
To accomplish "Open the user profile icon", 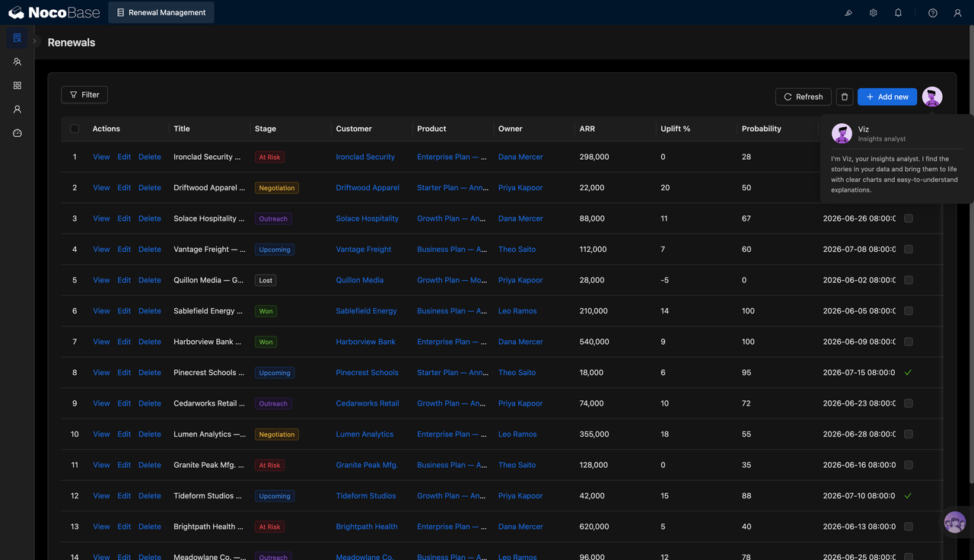I will [958, 13].
